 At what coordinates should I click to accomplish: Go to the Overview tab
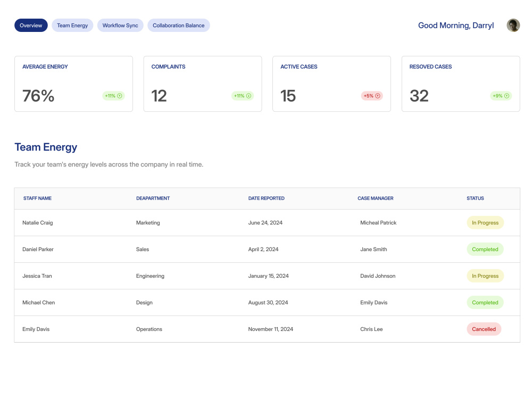click(31, 26)
